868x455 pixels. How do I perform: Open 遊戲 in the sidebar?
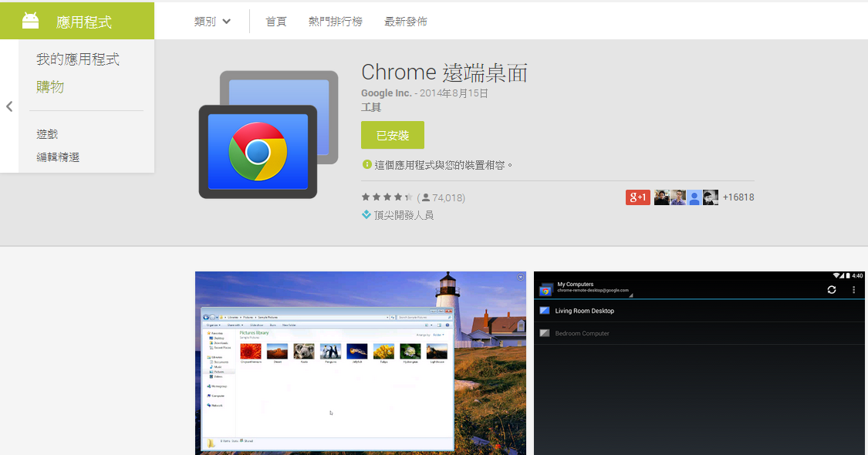(47, 134)
